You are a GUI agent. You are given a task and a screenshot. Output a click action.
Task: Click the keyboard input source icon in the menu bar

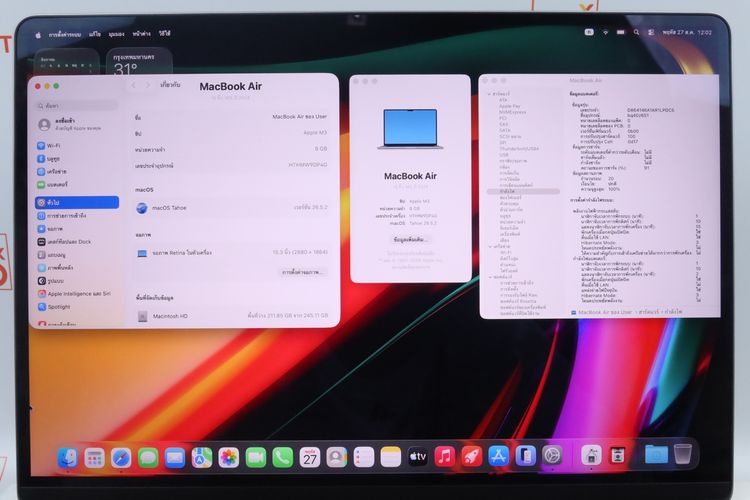(x=589, y=32)
